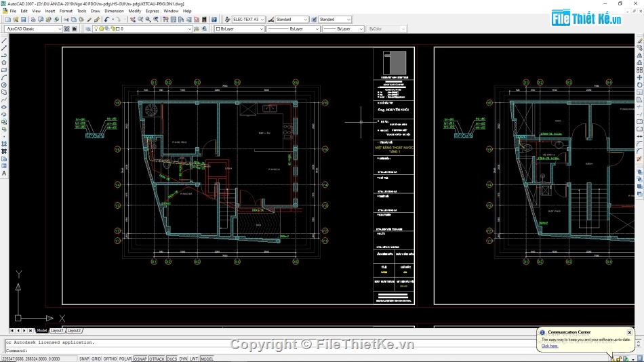Click the Zoom Previous icon
The height and width of the screenshot is (362, 644).
click(156, 19)
